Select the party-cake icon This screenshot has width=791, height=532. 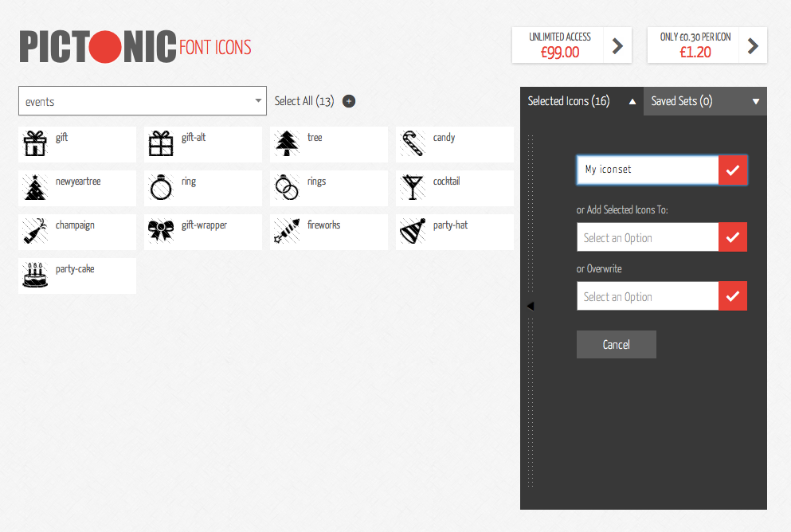pos(76,276)
